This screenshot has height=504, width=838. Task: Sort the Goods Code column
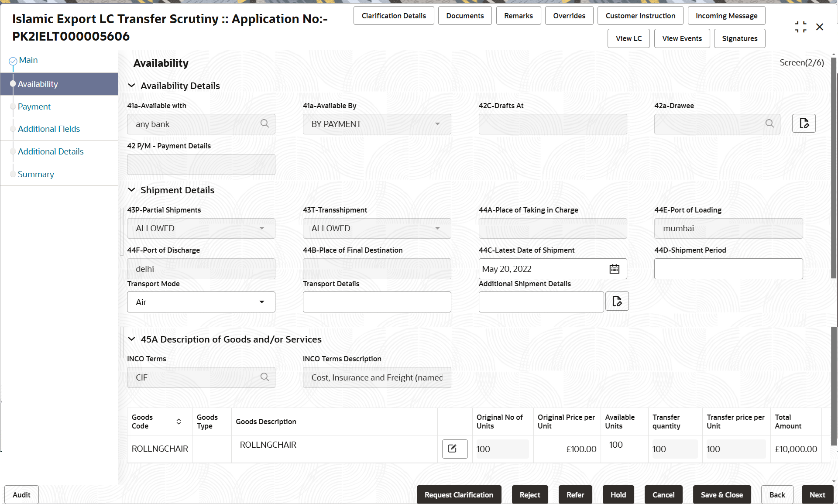pyautogui.click(x=178, y=422)
